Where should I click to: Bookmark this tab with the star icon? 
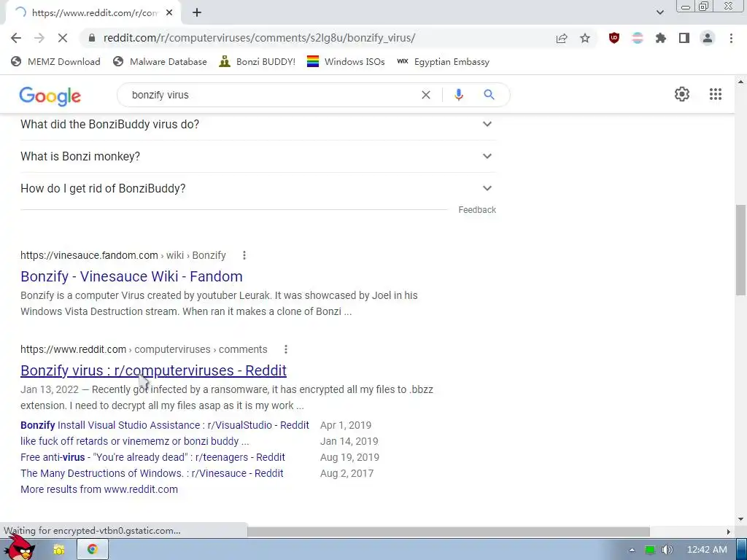(x=585, y=38)
